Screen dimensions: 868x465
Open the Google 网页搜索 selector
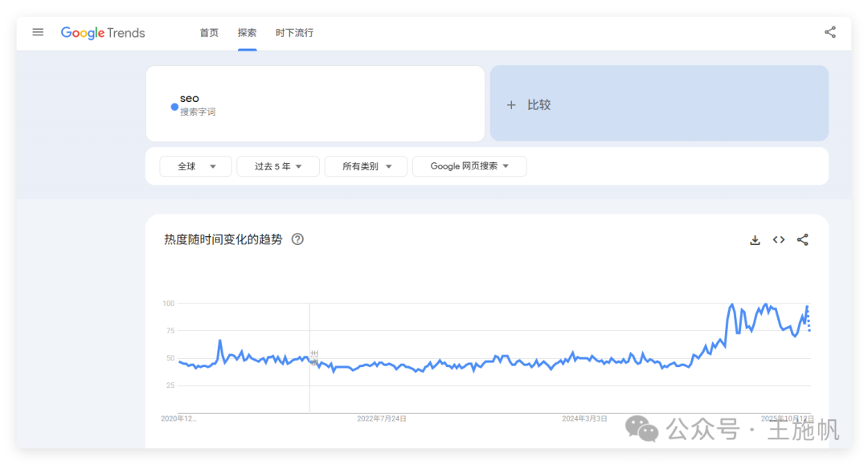click(469, 166)
